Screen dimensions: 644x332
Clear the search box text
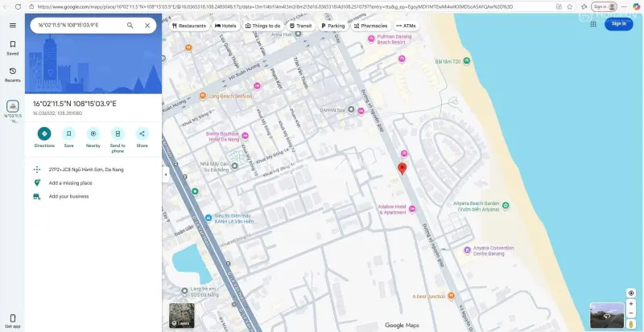point(147,25)
